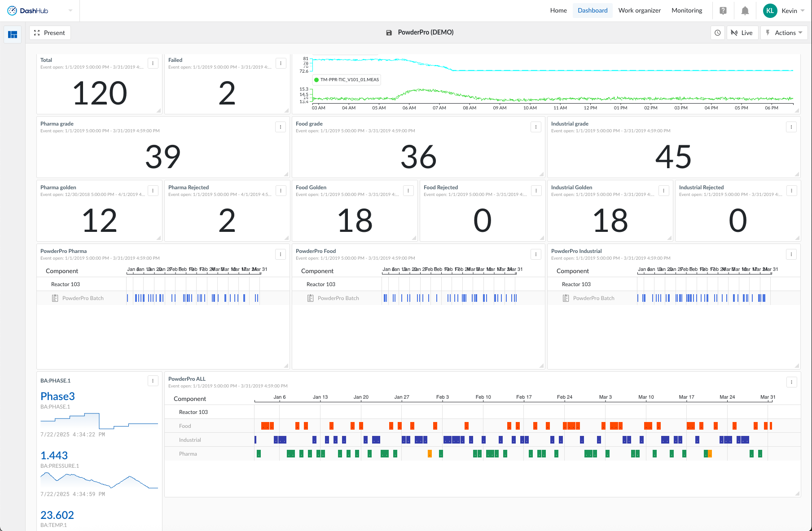
Task: Open the options menu of PowderPro Industrial tile
Action: (x=791, y=254)
